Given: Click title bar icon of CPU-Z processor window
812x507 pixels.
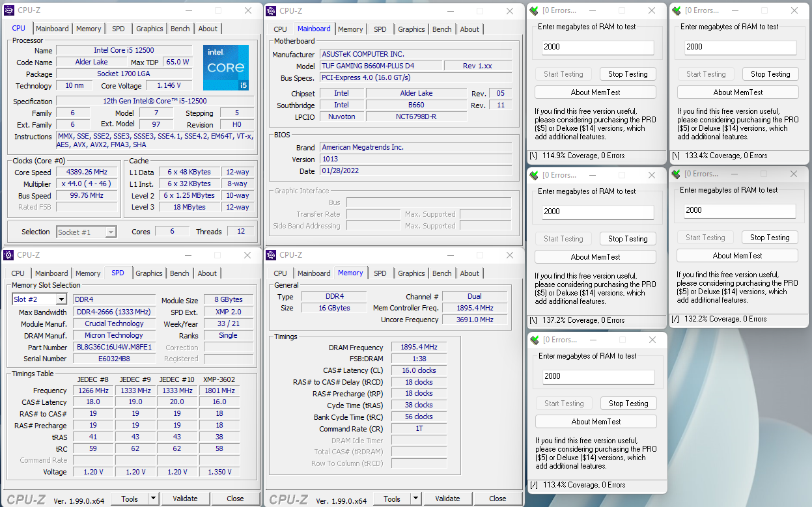Looking at the screenshot, I should coord(9,10).
